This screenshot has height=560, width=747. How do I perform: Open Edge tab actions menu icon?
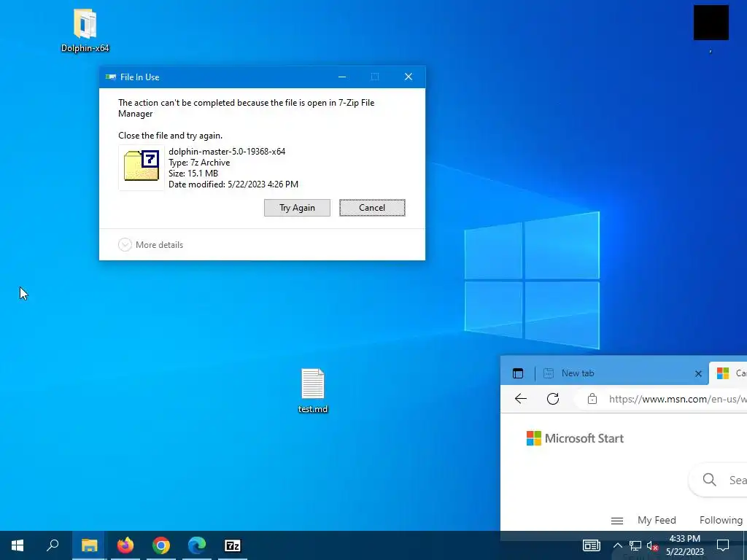point(518,373)
